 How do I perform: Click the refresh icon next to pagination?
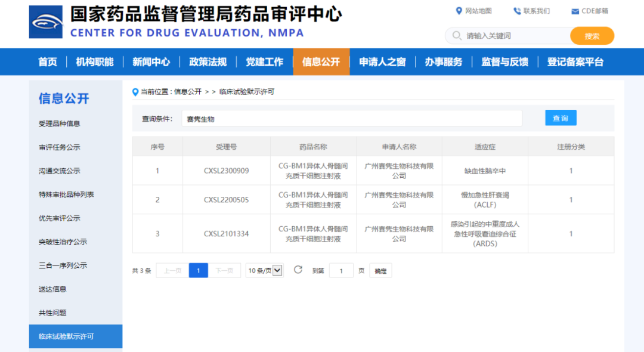click(x=298, y=270)
